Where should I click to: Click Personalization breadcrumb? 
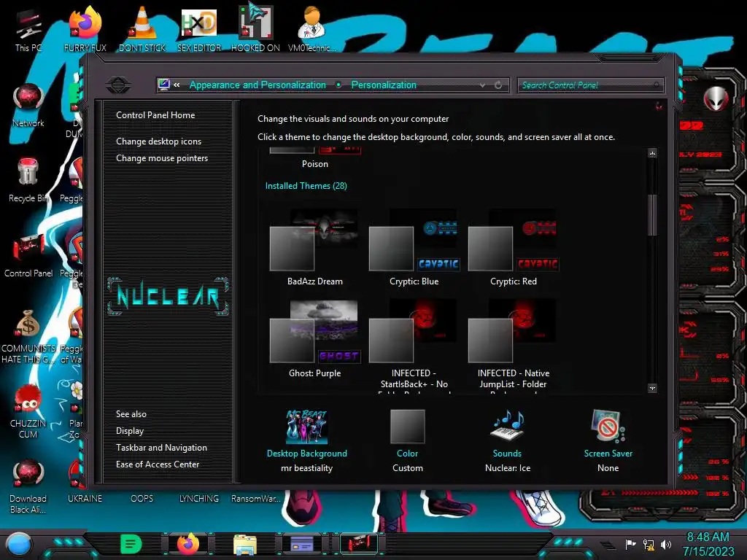point(384,85)
